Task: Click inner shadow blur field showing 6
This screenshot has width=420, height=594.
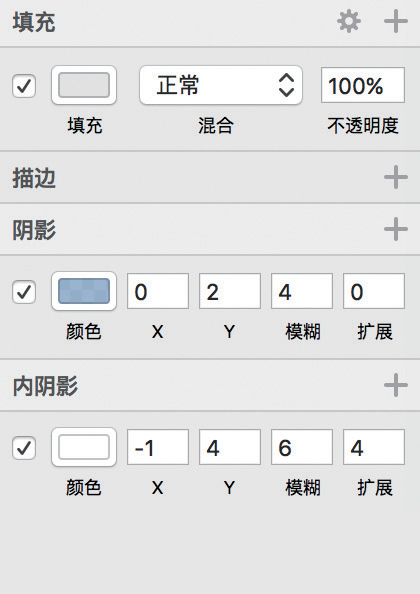Action: (302, 447)
